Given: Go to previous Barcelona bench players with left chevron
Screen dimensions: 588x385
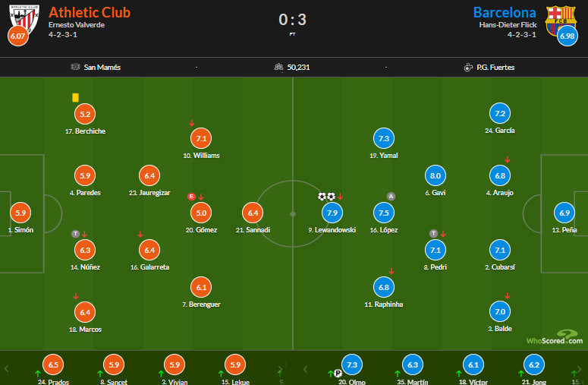Looking at the screenshot, I should (x=305, y=369).
